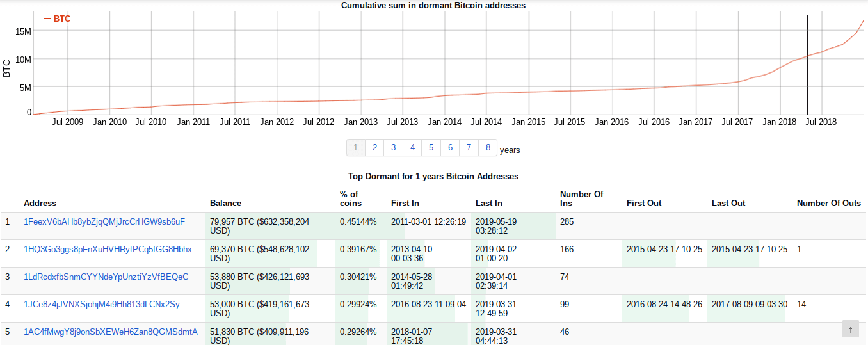Select the 4 years option
This screenshot has height=345, width=868.
coord(412,148)
